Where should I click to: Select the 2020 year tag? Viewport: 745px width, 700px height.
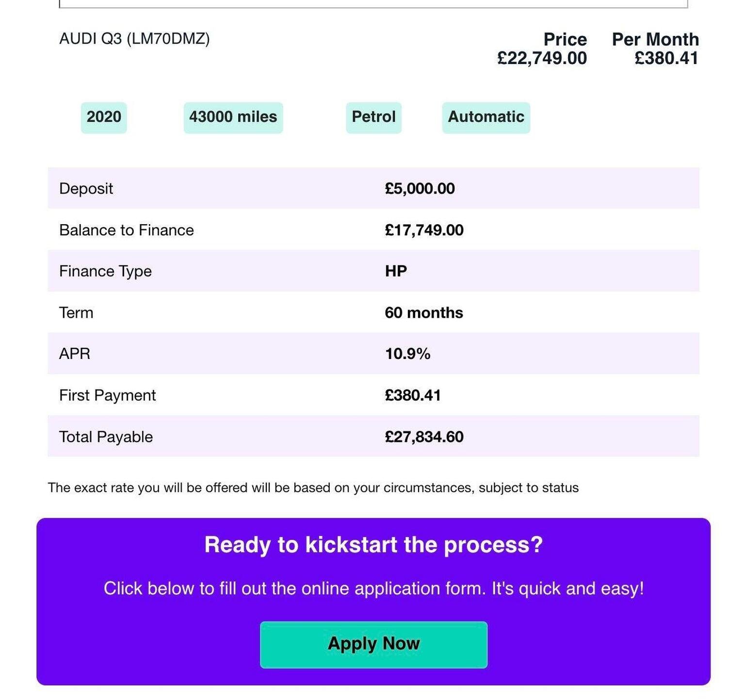pyautogui.click(x=104, y=117)
